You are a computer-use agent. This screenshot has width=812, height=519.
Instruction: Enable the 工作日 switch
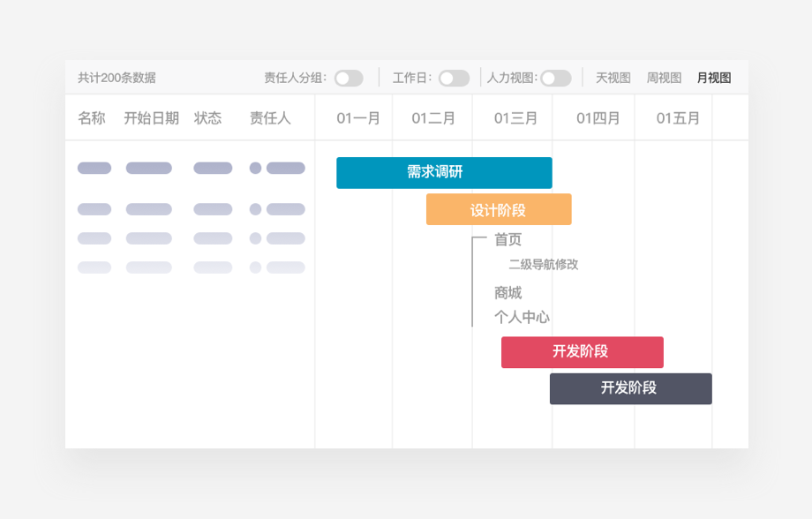pyautogui.click(x=454, y=79)
